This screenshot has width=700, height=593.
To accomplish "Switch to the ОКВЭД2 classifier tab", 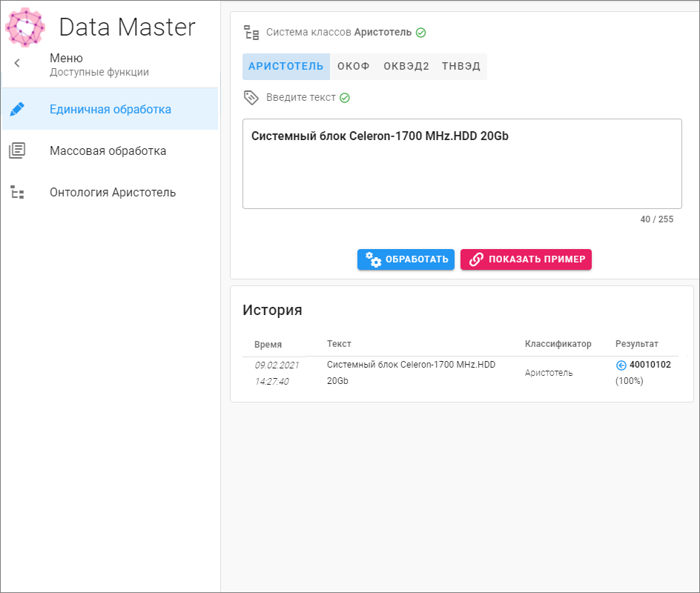I will coord(406,66).
